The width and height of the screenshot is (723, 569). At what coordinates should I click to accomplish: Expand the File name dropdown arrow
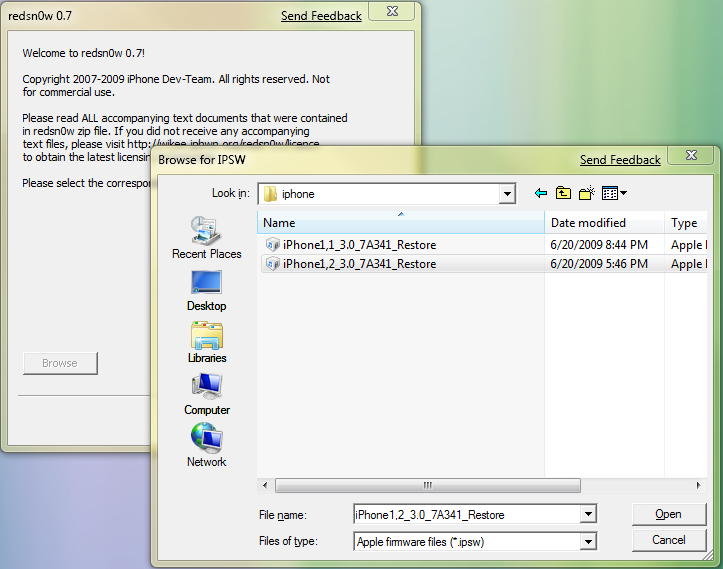click(x=588, y=514)
